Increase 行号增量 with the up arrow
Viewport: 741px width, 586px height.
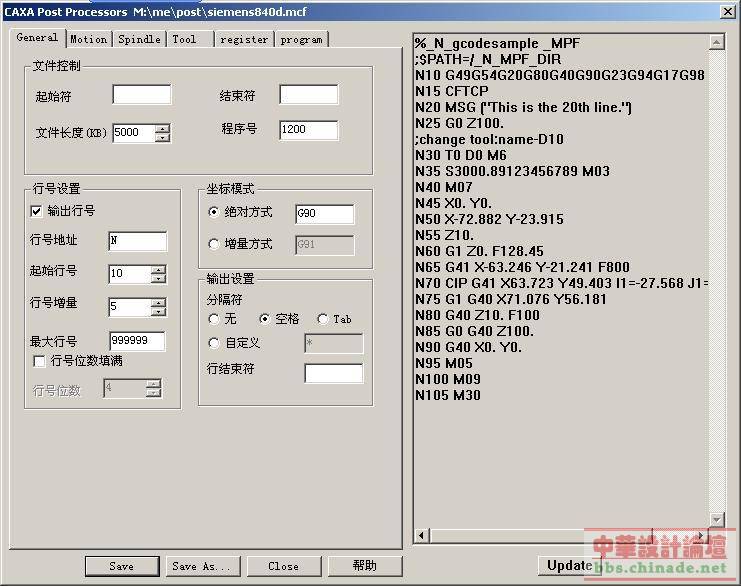click(x=158, y=302)
